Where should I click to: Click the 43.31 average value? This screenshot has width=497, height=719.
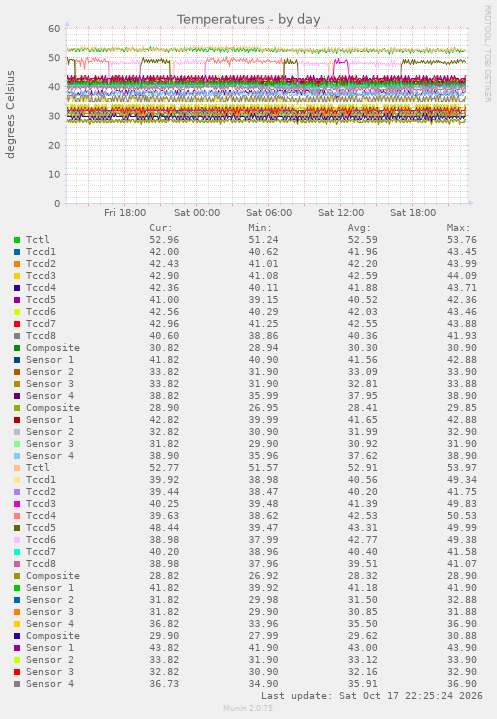pyautogui.click(x=362, y=528)
